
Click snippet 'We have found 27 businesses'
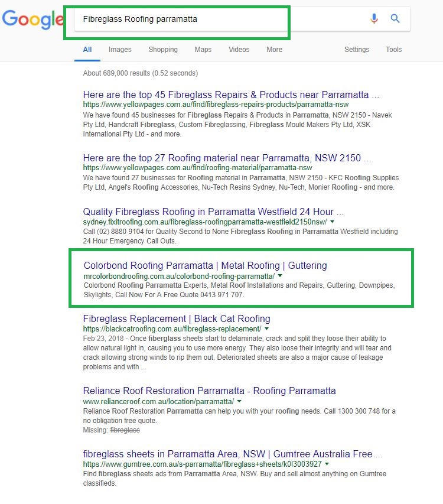point(241,183)
